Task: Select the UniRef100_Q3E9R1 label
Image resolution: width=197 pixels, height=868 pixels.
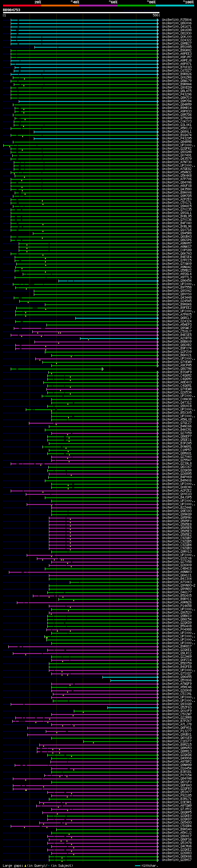Action: click(176, 802)
